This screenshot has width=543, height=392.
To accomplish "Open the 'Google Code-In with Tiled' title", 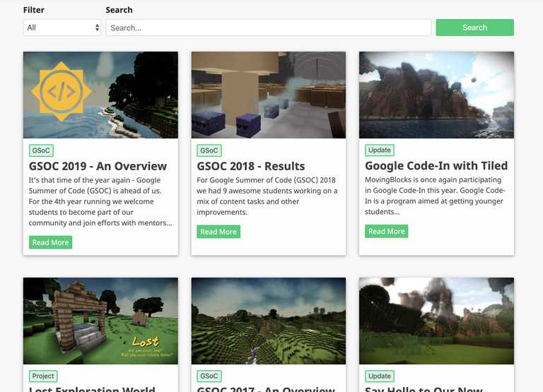I will coord(436,166).
